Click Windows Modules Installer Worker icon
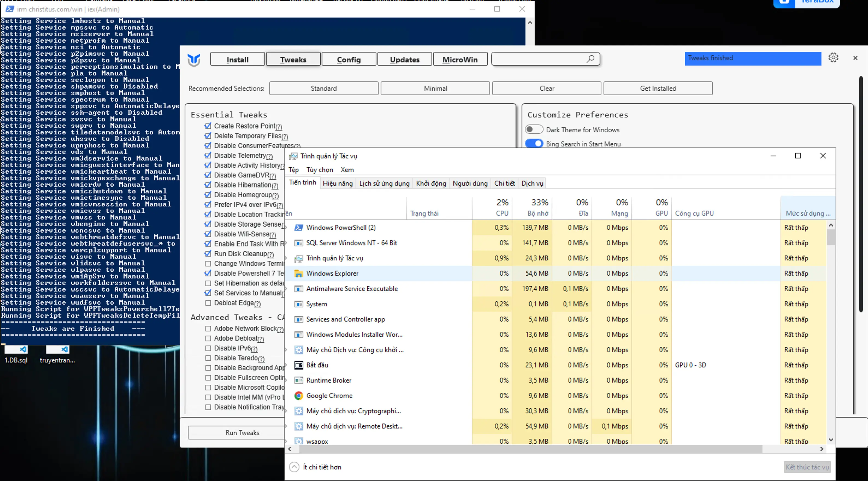 point(299,334)
